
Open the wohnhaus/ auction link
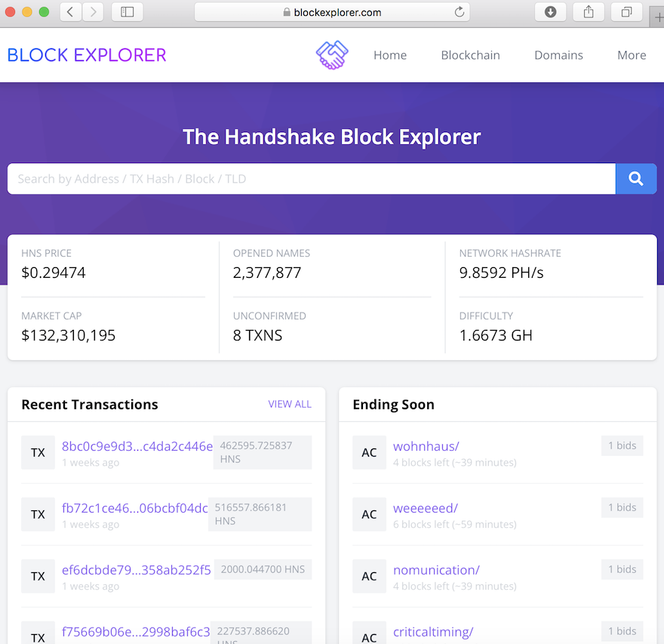[x=426, y=446]
